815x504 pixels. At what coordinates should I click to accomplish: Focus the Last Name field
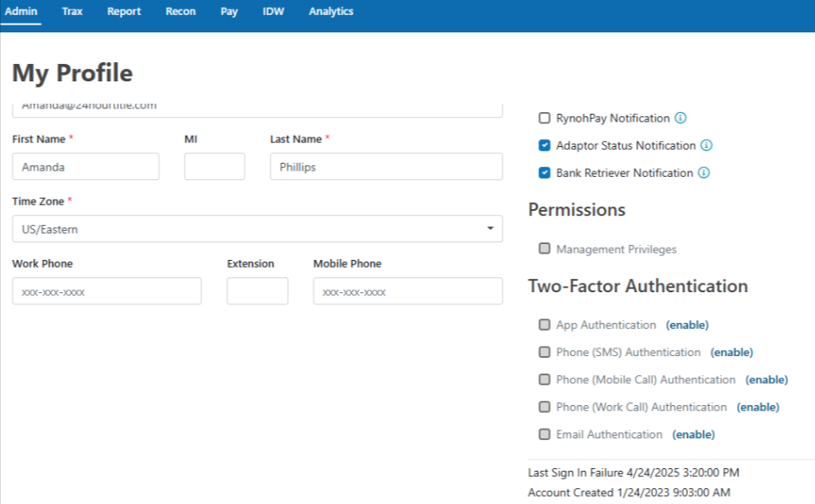tap(386, 167)
